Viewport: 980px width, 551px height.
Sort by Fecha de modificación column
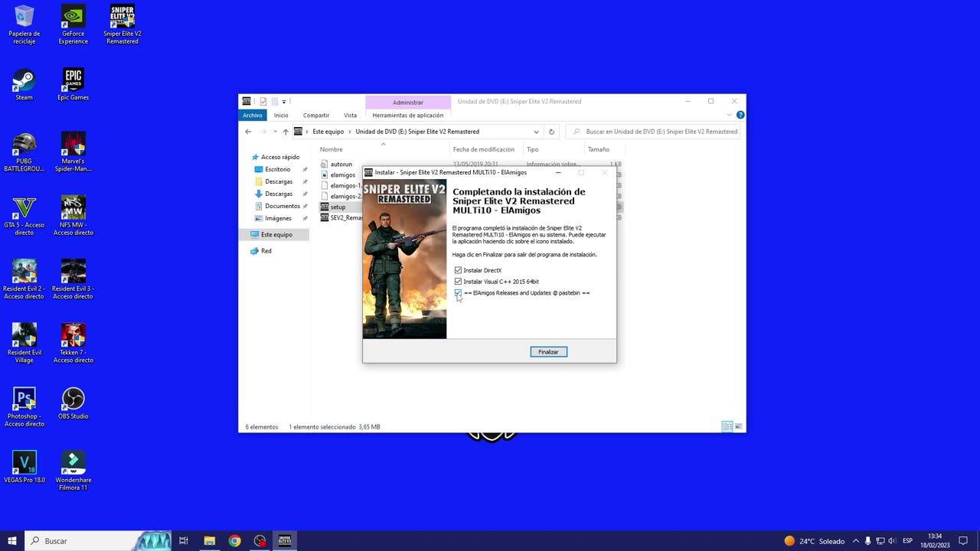(484, 149)
